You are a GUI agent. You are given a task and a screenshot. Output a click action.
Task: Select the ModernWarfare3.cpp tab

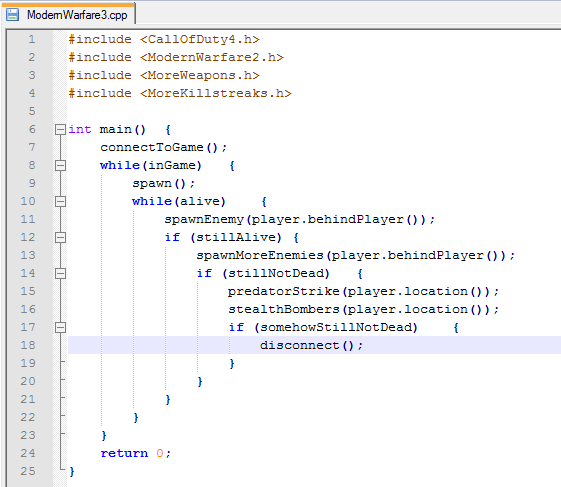(x=70, y=14)
